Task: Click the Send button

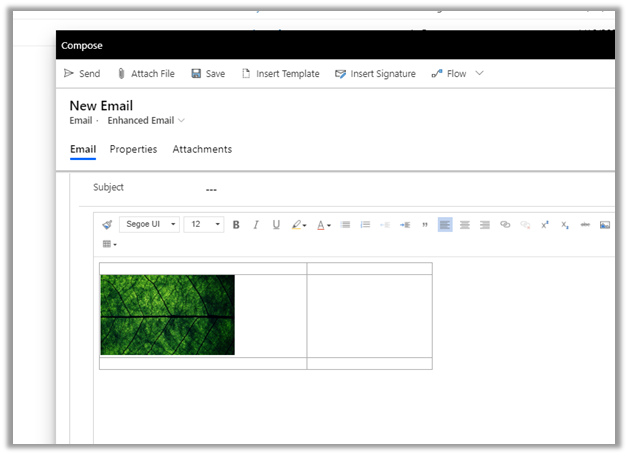Action: click(82, 74)
